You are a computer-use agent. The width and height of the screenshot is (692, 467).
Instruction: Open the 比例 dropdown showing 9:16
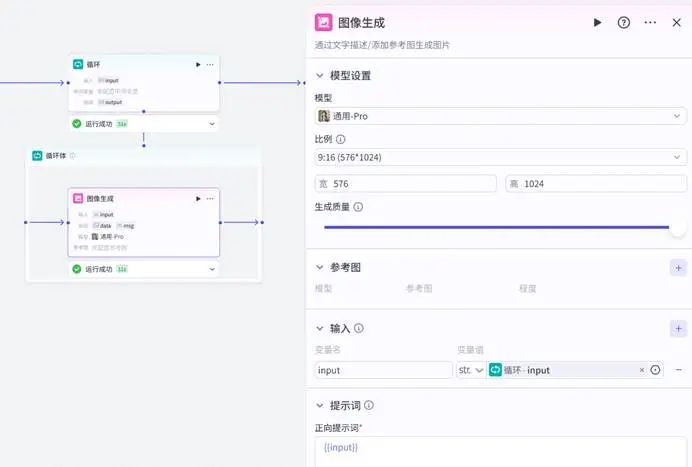tap(500, 157)
